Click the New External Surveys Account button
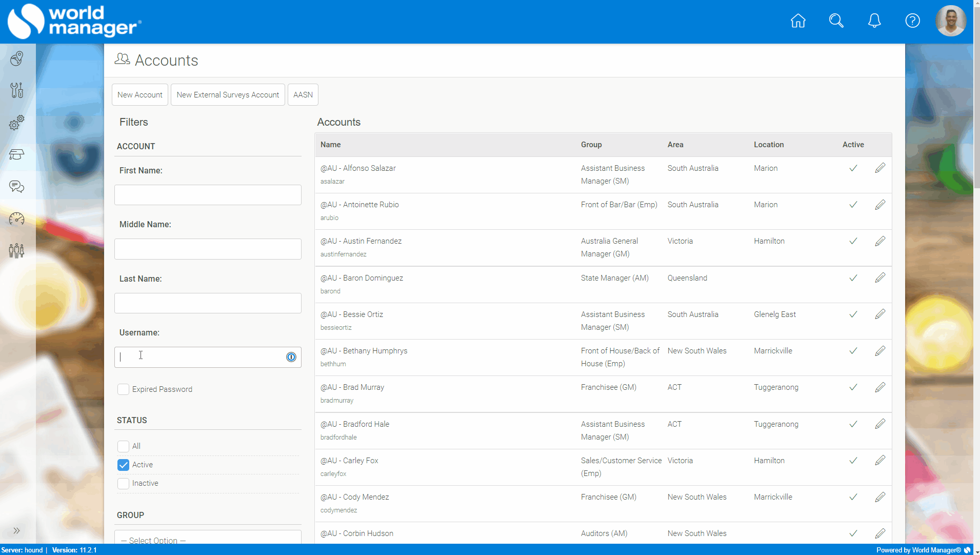The image size is (980, 555). 228,95
